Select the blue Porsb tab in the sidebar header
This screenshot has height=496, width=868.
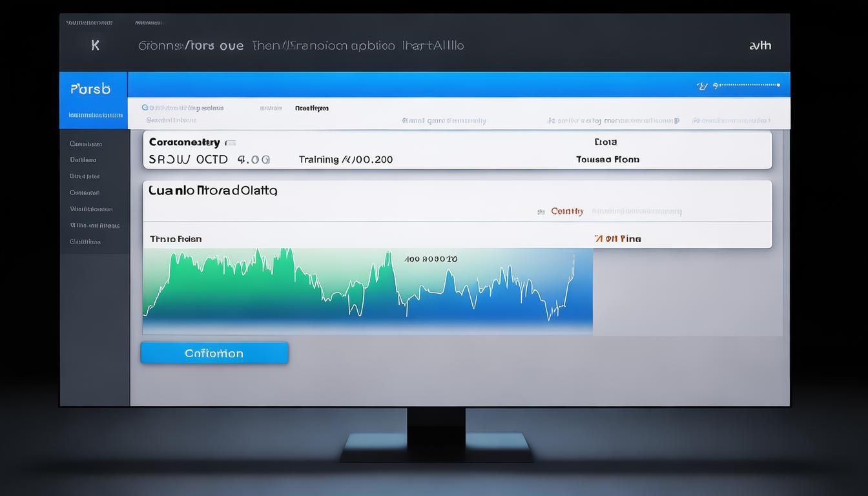click(90, 89)
